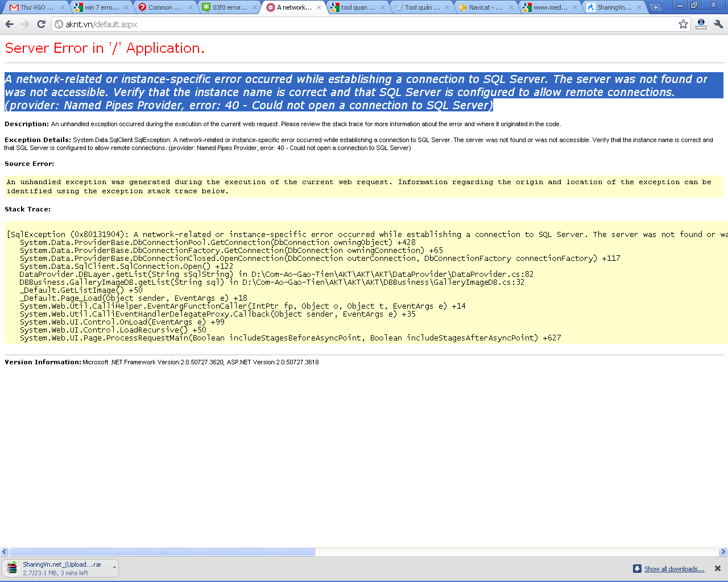Click the 'Page.ProcessRequestMain' stack trace line
728x582 pixels.
point(290,338)
